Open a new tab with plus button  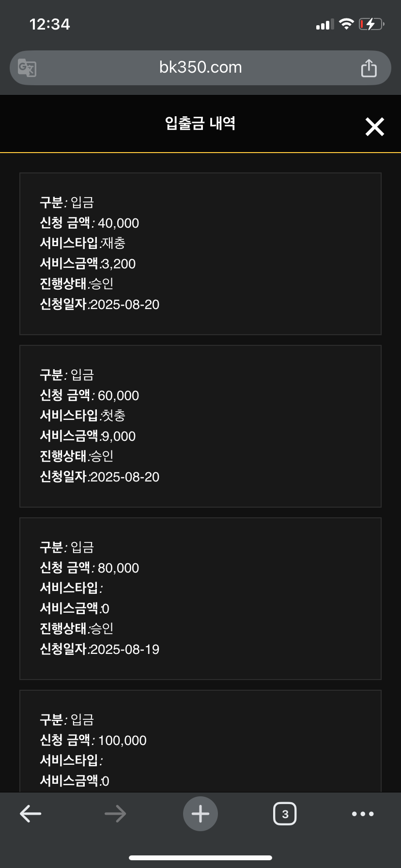200,814
